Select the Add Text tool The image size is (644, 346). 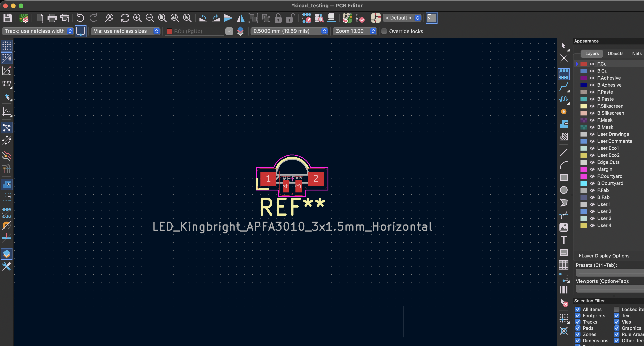564,240
